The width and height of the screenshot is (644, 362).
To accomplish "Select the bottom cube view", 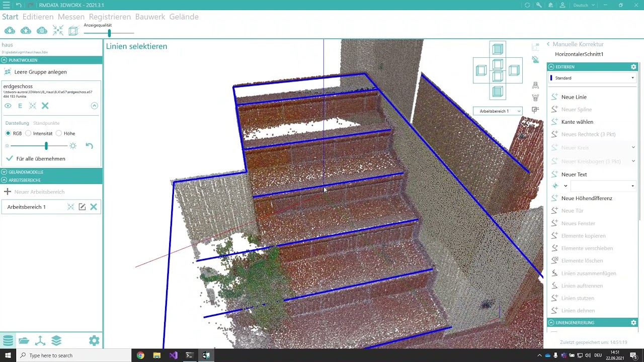I will coord(498,92).
